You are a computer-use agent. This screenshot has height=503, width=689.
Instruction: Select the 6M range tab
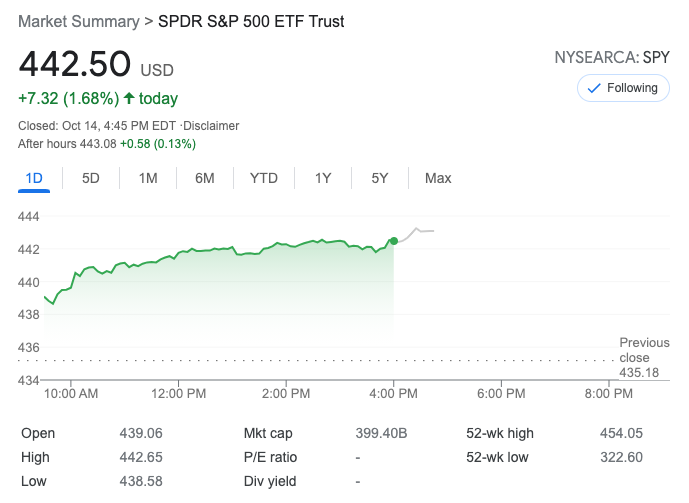(x=205, y=178)
